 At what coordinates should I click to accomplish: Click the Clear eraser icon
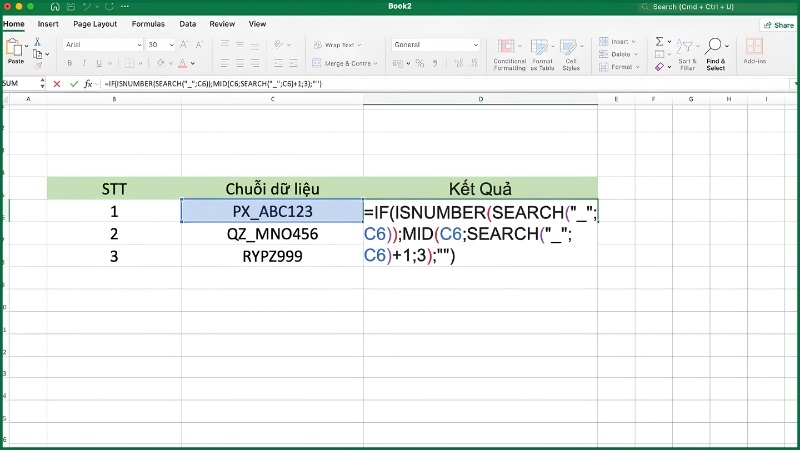(x=660, y=67)
